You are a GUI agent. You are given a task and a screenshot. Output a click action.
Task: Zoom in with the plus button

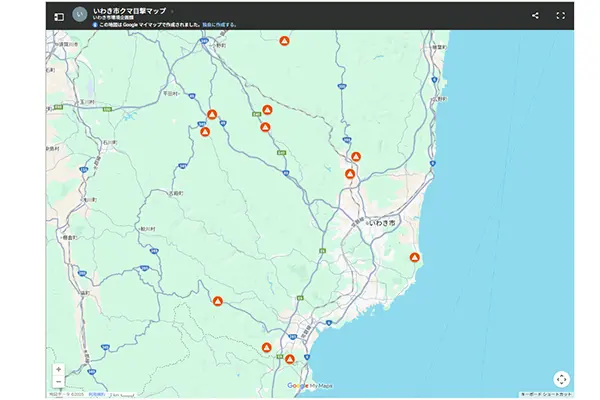58,369
